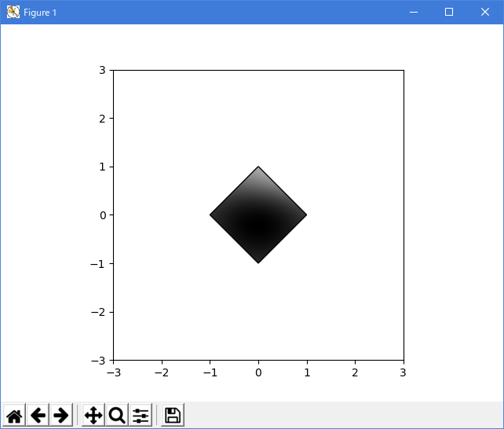Go forward to the next view
The image size is (504, 429).
61,415
